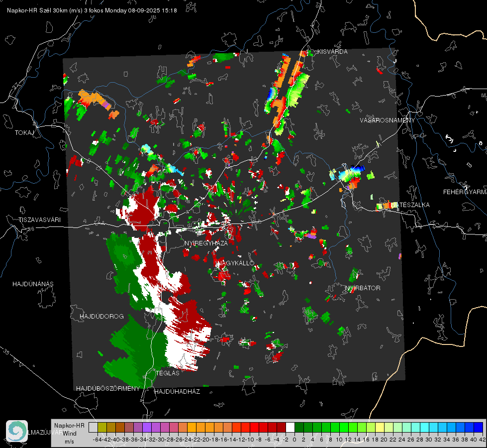
Task: Click the '20' value on the legend scale
Action: click(384, 440)
